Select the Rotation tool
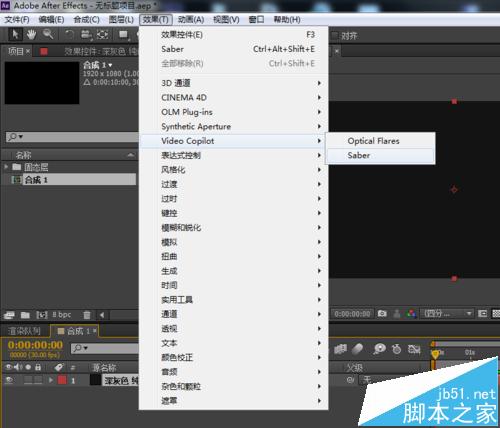The height and width of the screenshot is (428, 500). click(69, 34)
